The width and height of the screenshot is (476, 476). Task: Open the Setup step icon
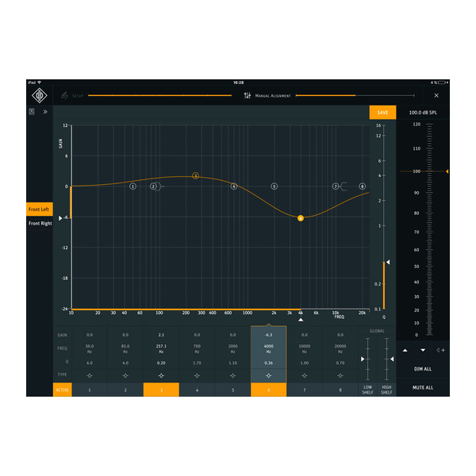[64, 96]
